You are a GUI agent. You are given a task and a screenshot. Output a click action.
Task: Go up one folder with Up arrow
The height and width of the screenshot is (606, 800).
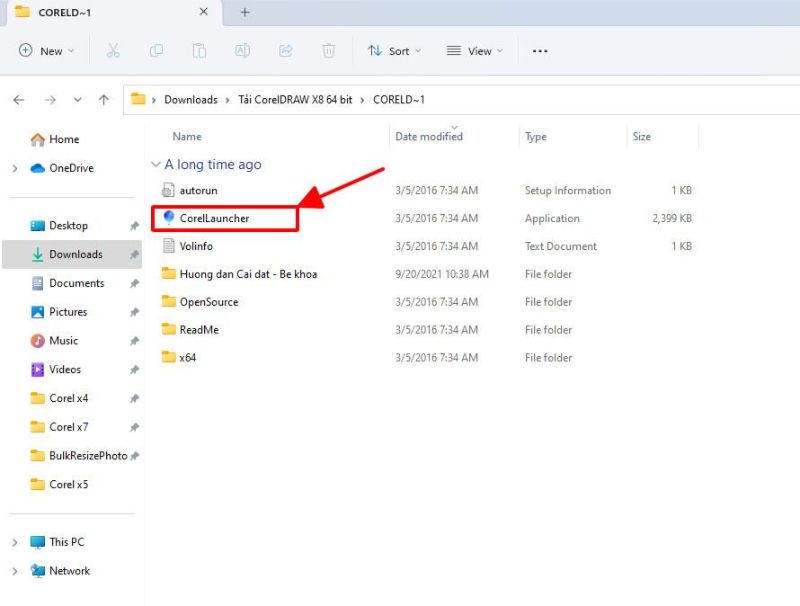(104, 100)
